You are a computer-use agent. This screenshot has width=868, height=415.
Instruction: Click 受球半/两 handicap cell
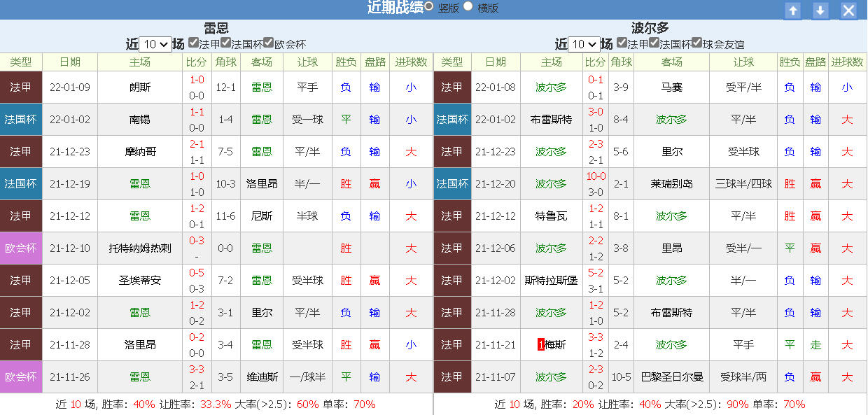pyautogui.click(x=743, y=377)
